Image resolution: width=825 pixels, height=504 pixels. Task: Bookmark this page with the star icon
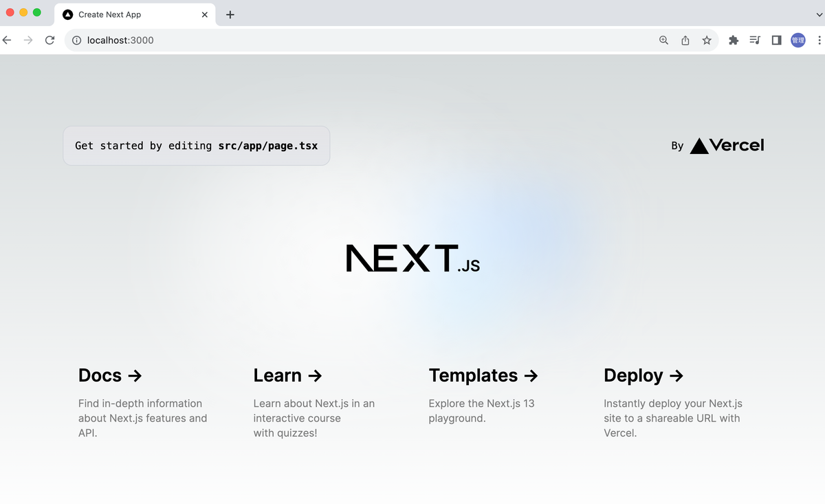(707, 40)
